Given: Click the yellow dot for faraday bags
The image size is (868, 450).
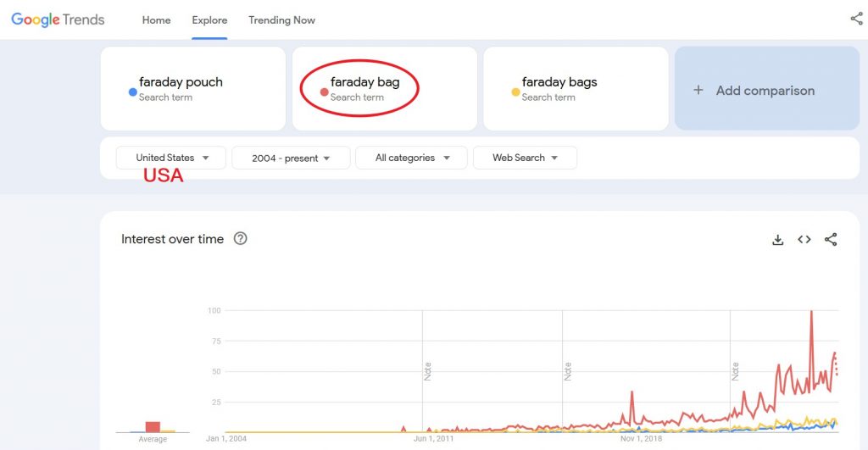Looking at the screenshot, I should pos(515,92).
